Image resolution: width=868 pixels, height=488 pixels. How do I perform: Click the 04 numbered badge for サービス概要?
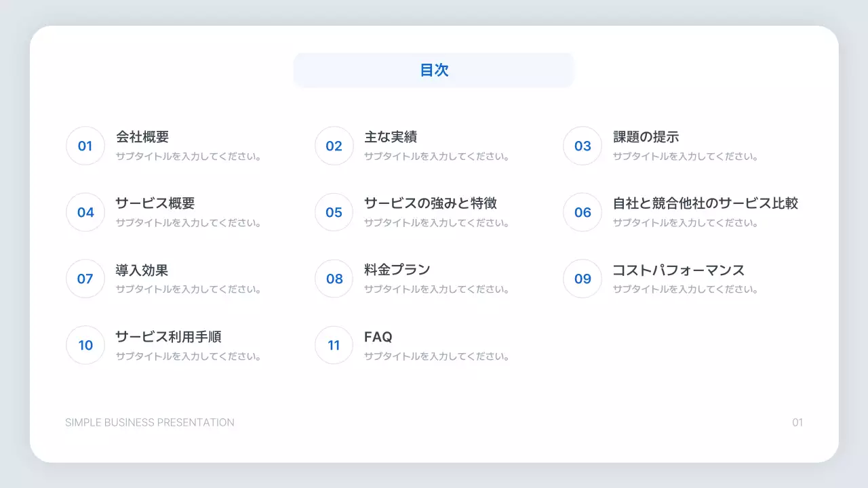tap(85, 212)
